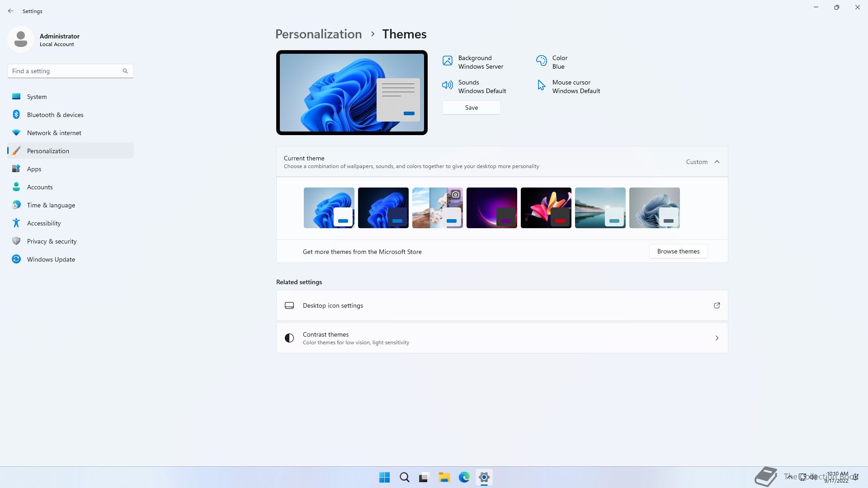Screen dimensions: 868x488
Task: Launch File Explorer from taskbar
Action: click(444, 477)
